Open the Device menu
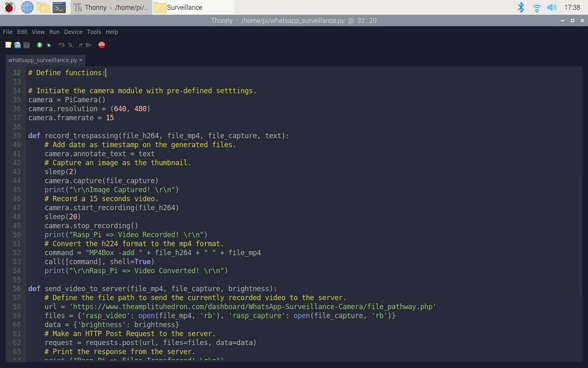This screenshot has height=368, width=588. (73, 32)
